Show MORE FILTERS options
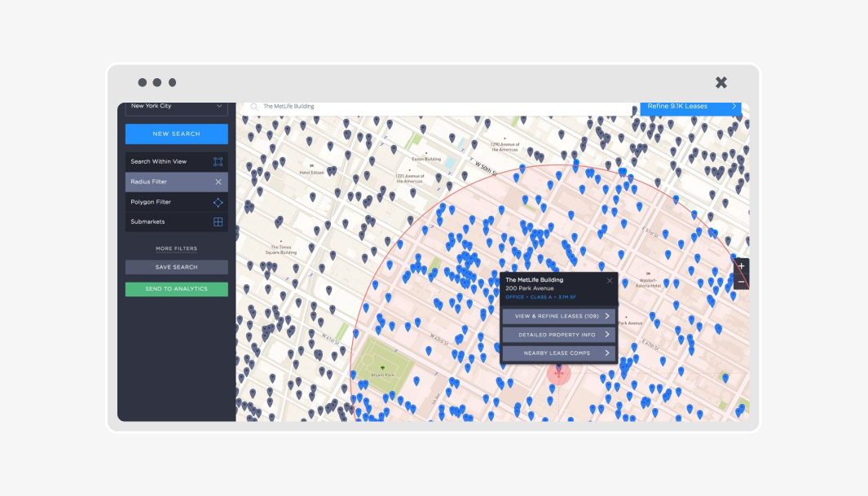The height and width of the screenshot is (496, 868). pos(177,249)
